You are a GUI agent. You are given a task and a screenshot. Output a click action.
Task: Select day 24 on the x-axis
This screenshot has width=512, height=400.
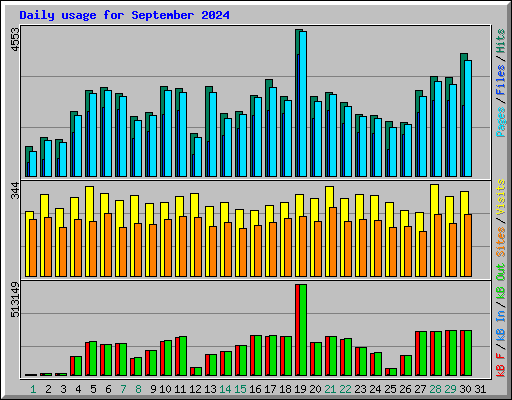pyautogui.click(x=375, y=389)
